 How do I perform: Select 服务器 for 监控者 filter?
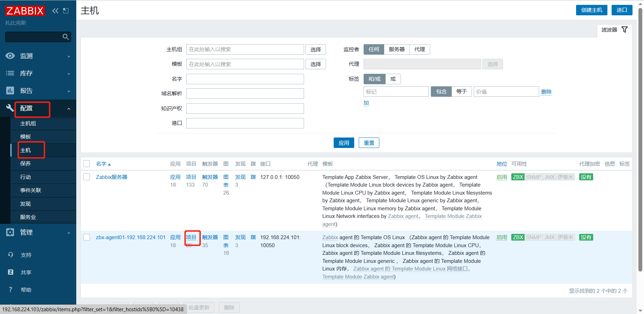pos(397,49)
